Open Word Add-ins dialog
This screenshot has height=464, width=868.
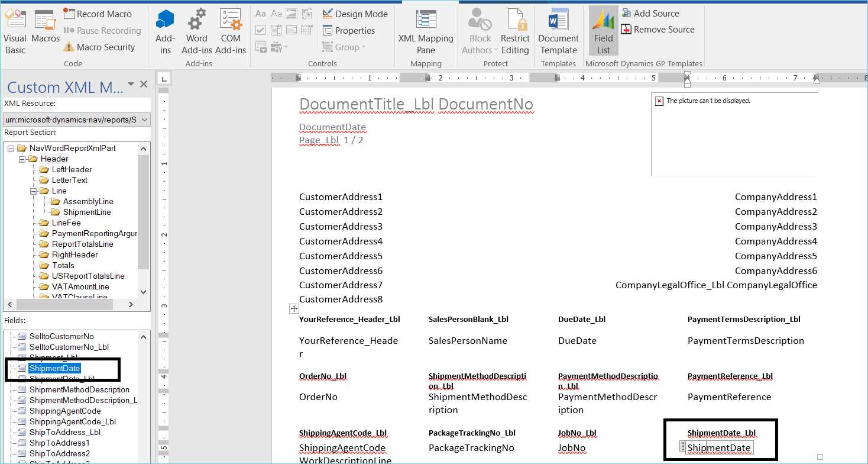point(197,32)
